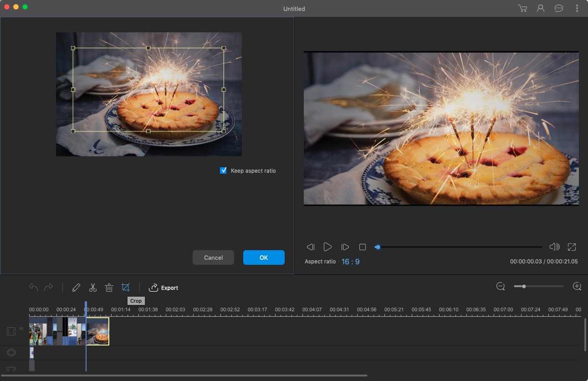
Task: Select the small overlay track clip
Action: (31, 352)
